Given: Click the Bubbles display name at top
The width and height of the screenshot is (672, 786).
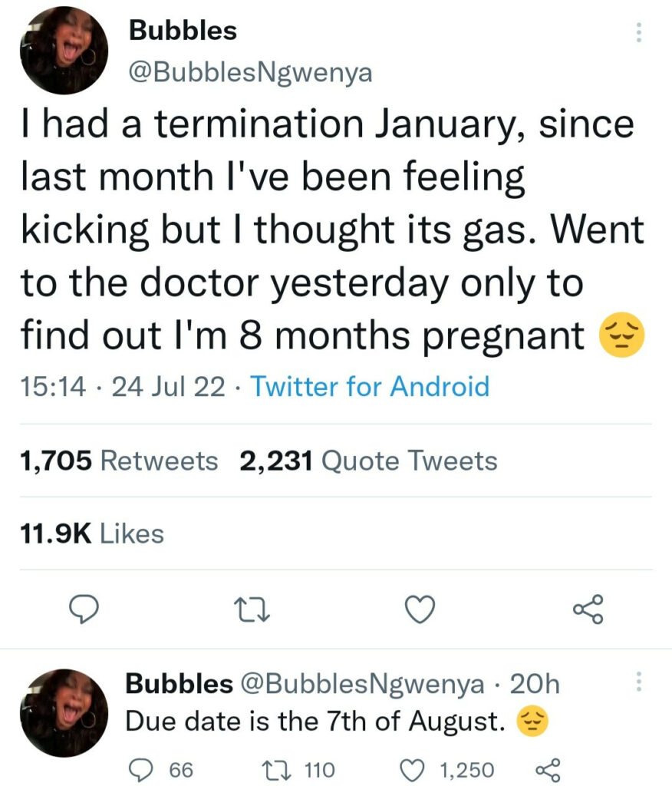Looking at the screenshot, I should [183, 31].
